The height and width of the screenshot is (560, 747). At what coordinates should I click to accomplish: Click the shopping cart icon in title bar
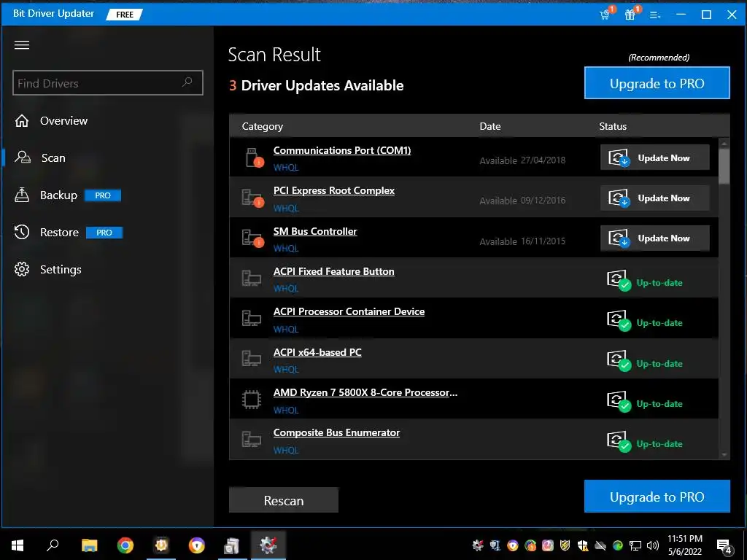pyautogui.click(x=605, y=15)
